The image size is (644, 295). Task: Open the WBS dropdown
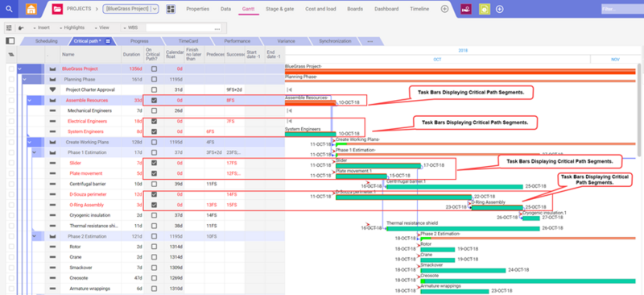(130, 27)
